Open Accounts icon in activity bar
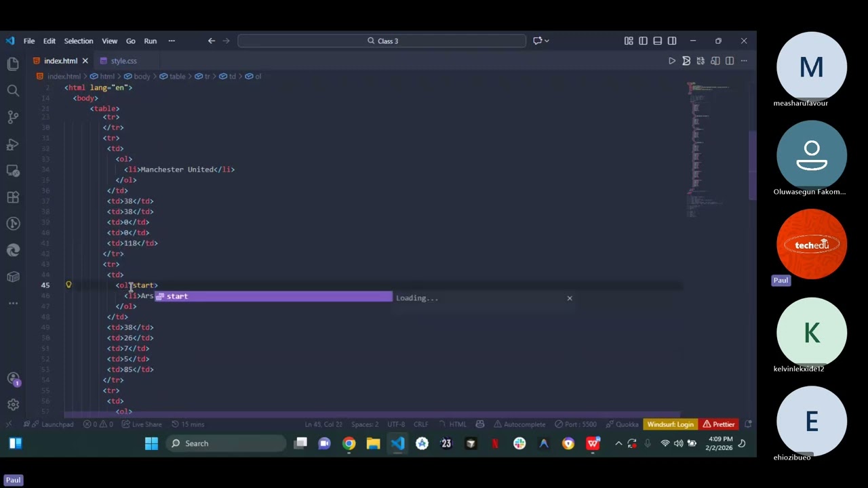The image size is (868, 488). [13, 379]
